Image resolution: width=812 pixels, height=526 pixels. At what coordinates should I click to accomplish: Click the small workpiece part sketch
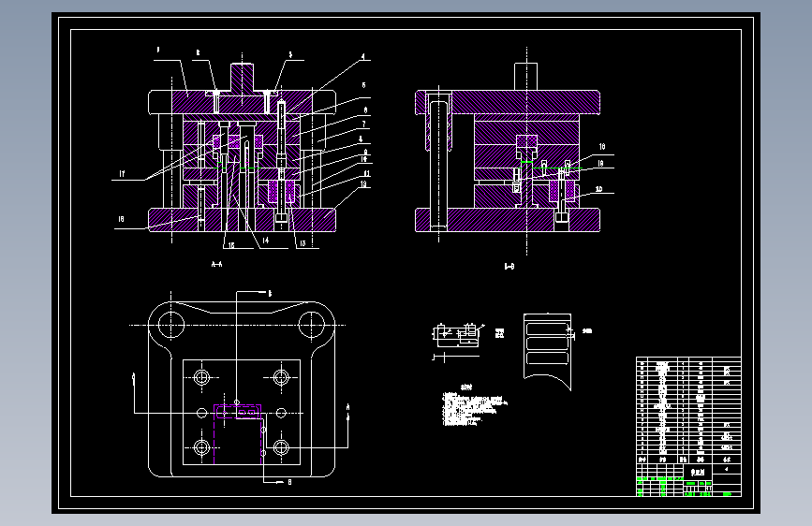pyautogui.click(x=456, y=335)
